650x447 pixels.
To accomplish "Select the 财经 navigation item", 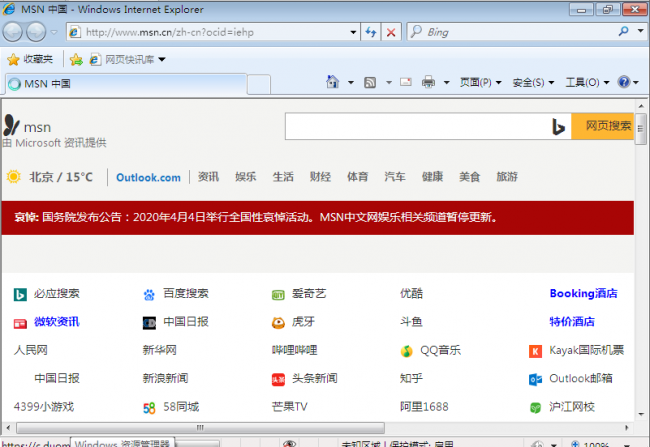I will tap(320, 177).
